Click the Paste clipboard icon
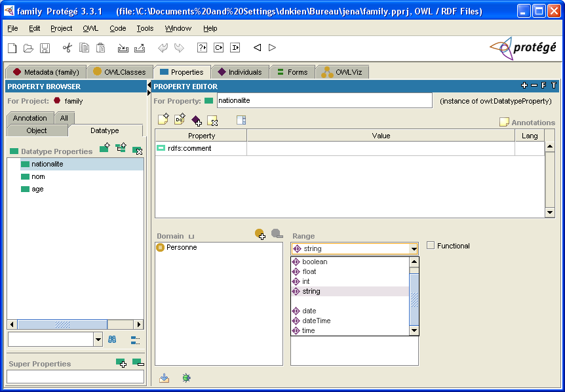 (100, 48)
